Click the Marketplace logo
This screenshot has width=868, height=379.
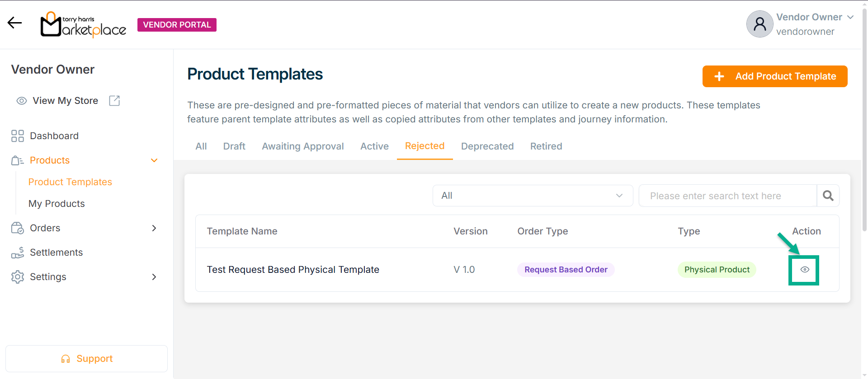tap(84, 25)
